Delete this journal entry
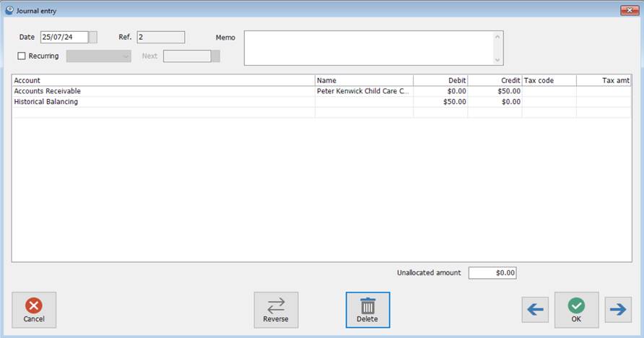 click(367, 310)
